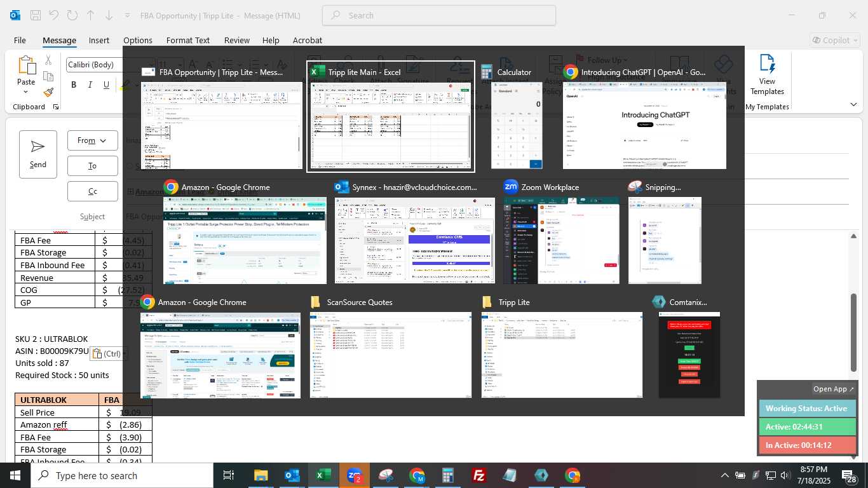
Task: Show hidden icons in system tray
Action: (x=724, y=475)
